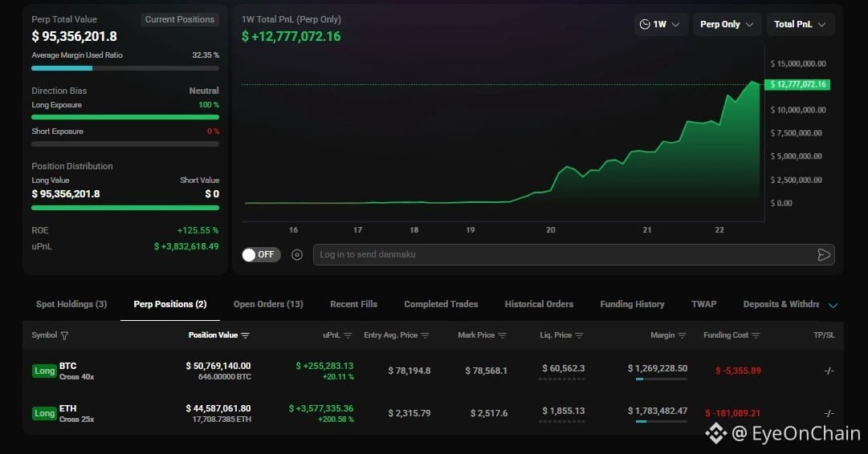Open the Total PnL dropdown
Screen dimensions: 868x454
(800, 24)
